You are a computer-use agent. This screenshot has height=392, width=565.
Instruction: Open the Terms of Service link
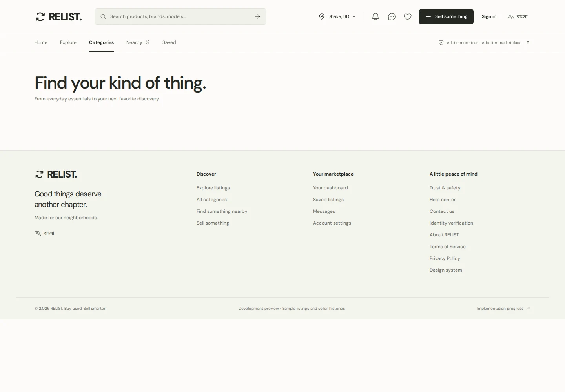coord(448,247)
